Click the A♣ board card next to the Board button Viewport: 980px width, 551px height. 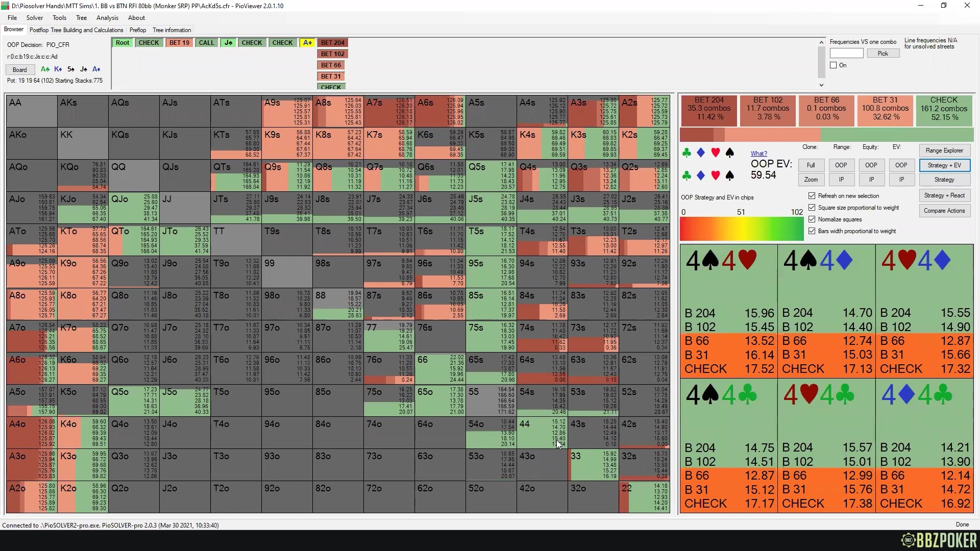pos(45,69)
